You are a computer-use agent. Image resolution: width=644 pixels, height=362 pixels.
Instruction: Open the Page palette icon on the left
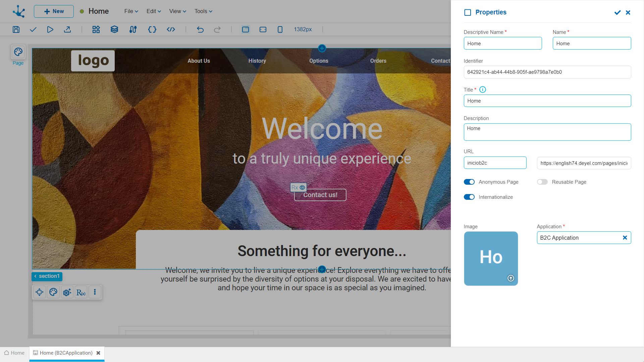(18, 52)
